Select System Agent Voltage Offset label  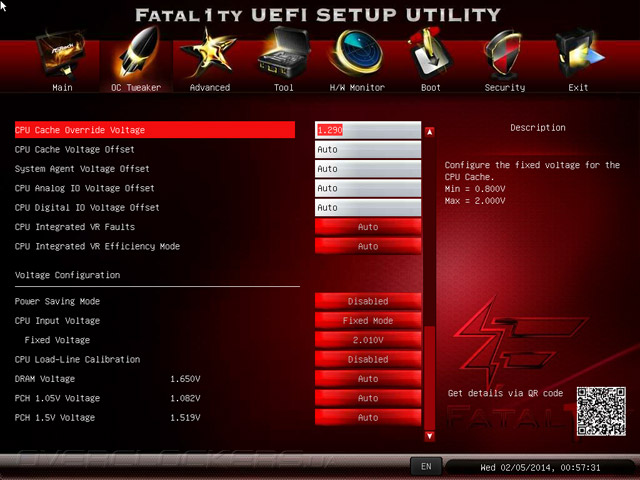click(82, 169)
